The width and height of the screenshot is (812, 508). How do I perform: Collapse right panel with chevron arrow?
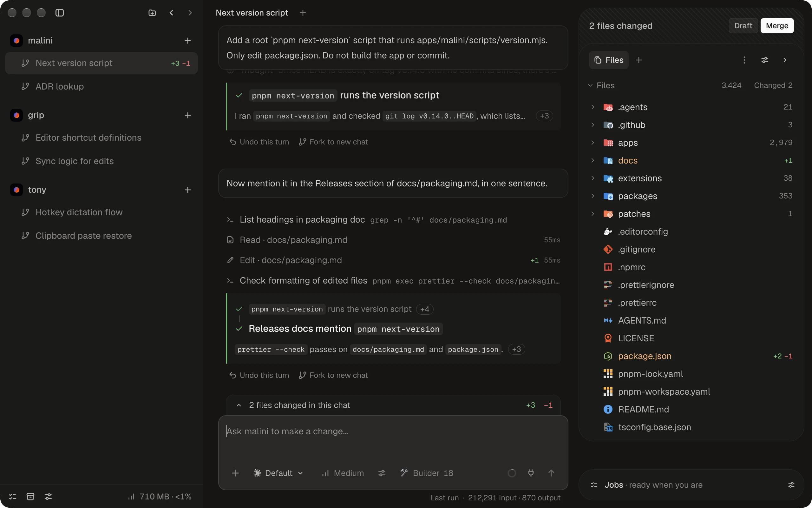[785, 60]
